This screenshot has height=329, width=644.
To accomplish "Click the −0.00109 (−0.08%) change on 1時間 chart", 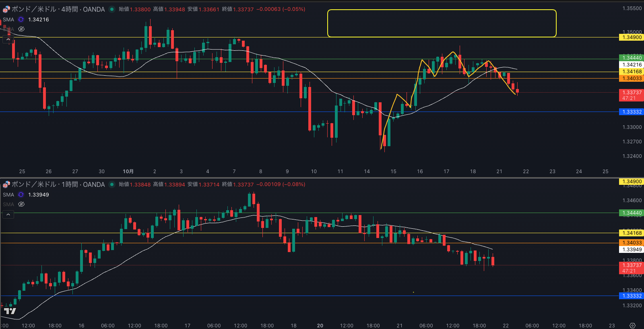I will [x=281, y=184].
